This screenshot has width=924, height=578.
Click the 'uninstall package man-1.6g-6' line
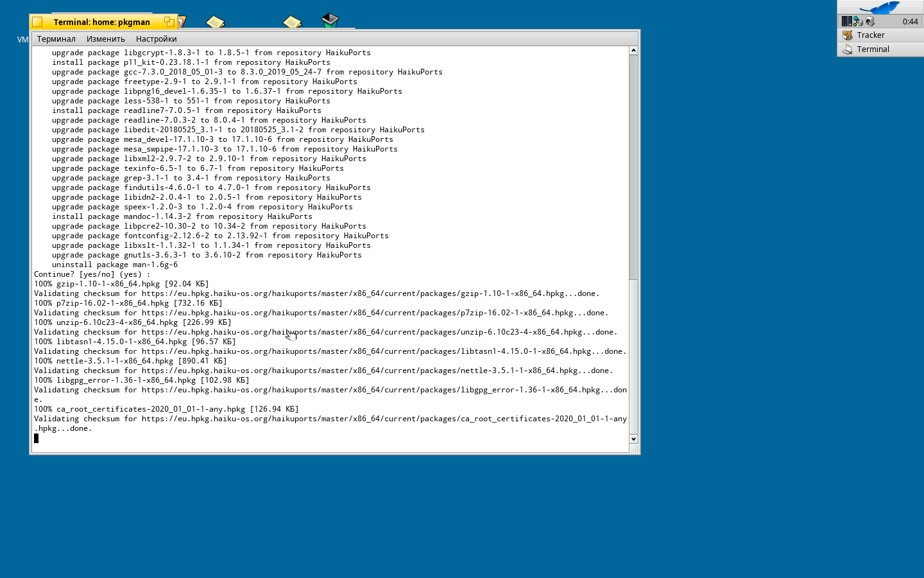115,265
